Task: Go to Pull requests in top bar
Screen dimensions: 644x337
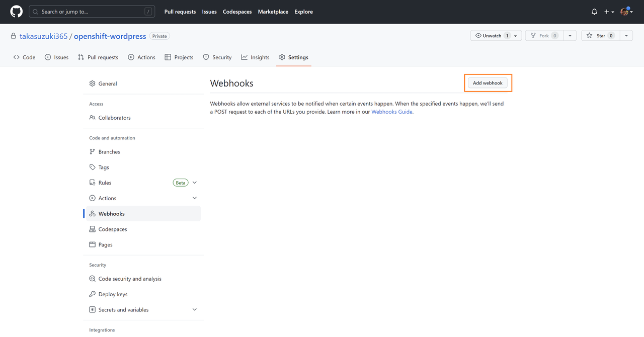Action: click(x=180, y=12)
